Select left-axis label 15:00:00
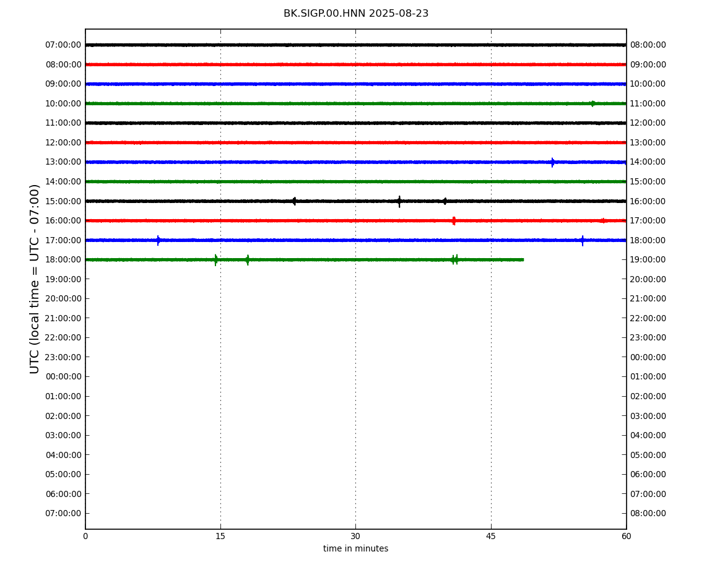 [63, 201]
